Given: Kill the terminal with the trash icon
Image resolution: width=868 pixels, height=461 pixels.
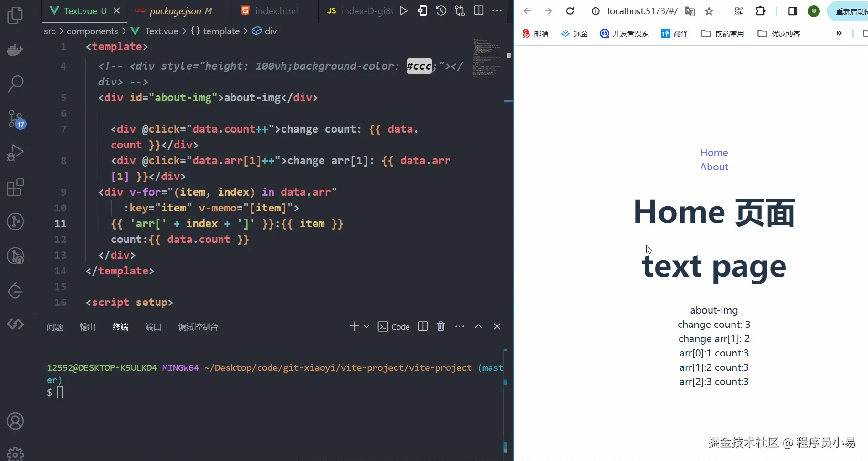Looking at the screenshot, I should [x=441, y=326].
